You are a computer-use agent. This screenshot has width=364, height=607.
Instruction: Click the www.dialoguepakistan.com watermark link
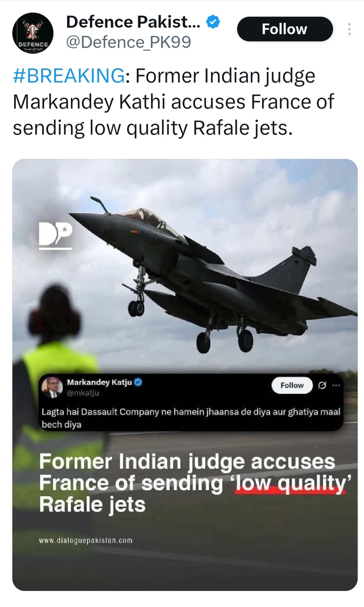click(86, 541)
